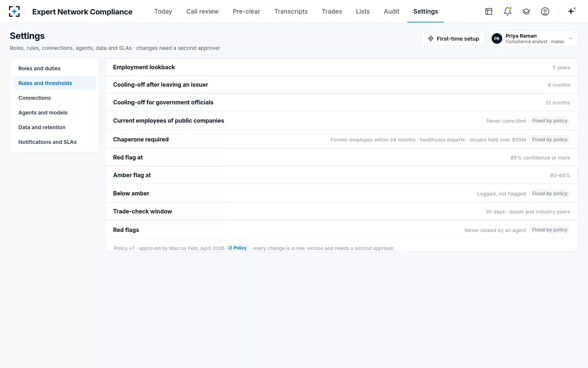Switch to the Trades tab
Viewport: 588px width, 368px height.
(332, 11)
